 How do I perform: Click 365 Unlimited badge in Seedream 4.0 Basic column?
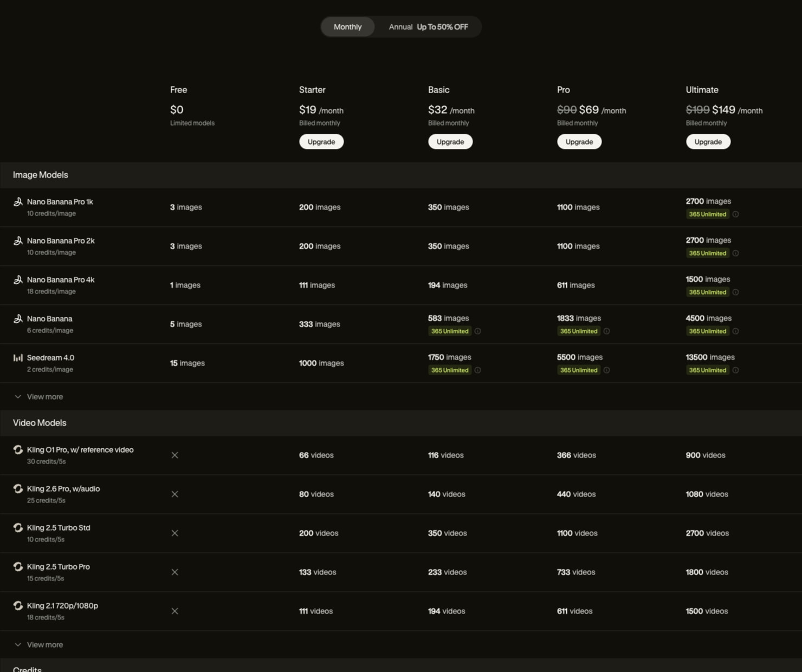coord(449,370)
